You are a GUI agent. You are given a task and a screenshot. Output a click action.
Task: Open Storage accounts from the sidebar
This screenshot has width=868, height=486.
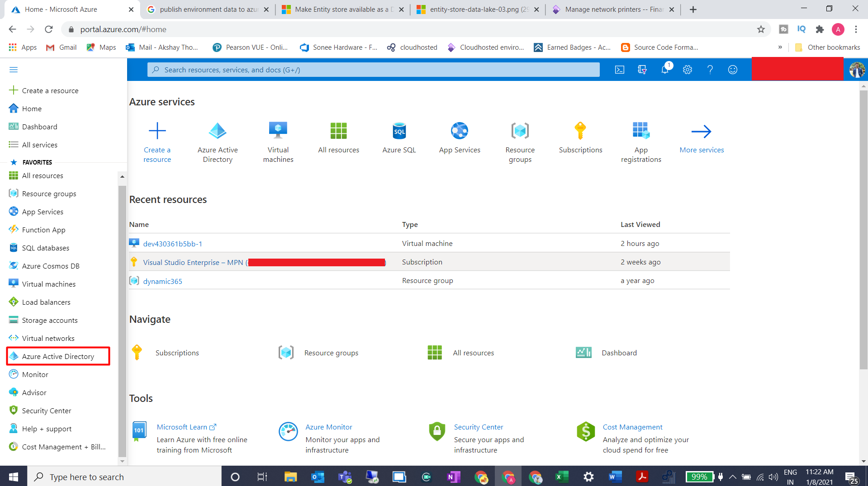click(x=50, y=320)
